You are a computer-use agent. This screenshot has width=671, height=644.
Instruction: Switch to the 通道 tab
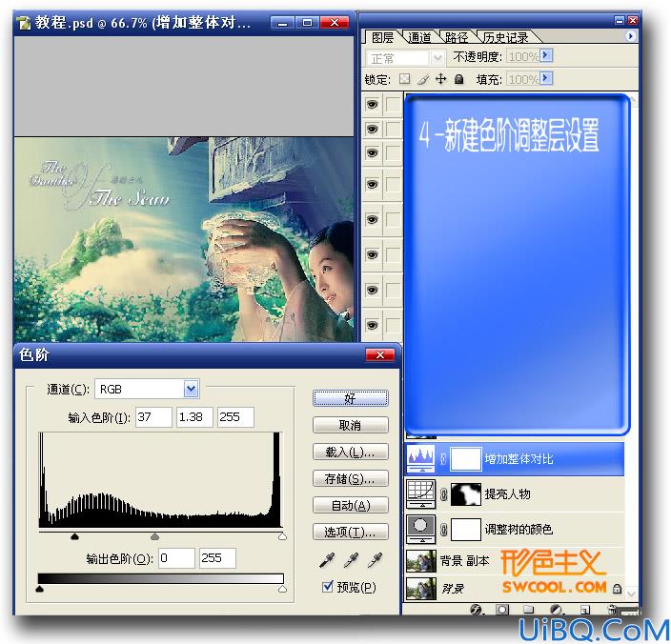pos(419,38)
